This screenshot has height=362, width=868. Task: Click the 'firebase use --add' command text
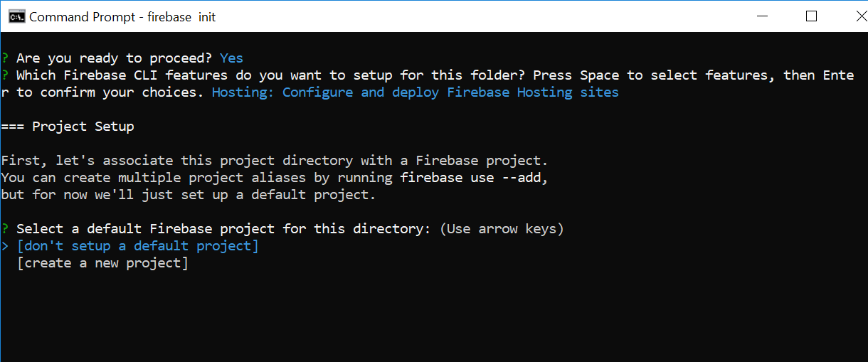tap(475, 178)
